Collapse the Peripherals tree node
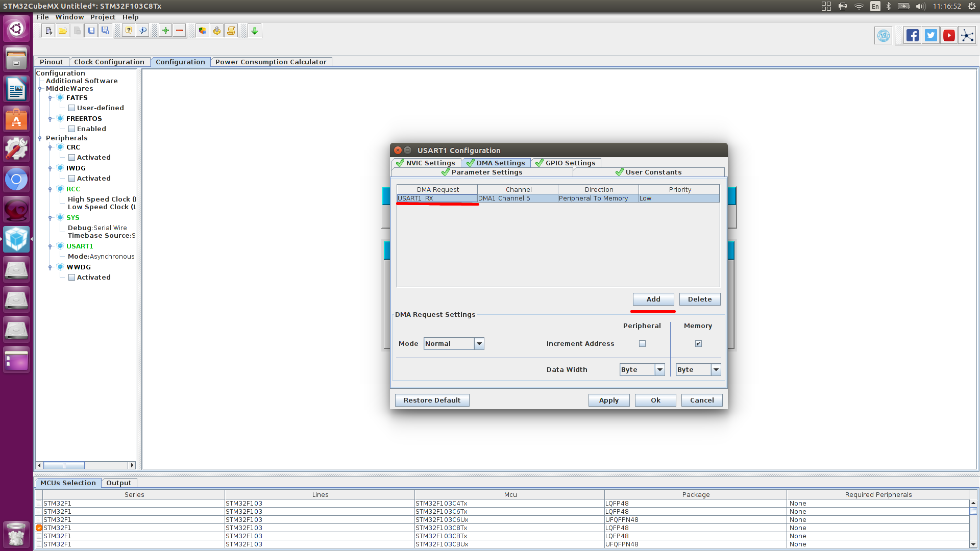980x551 pixels. 40,138
